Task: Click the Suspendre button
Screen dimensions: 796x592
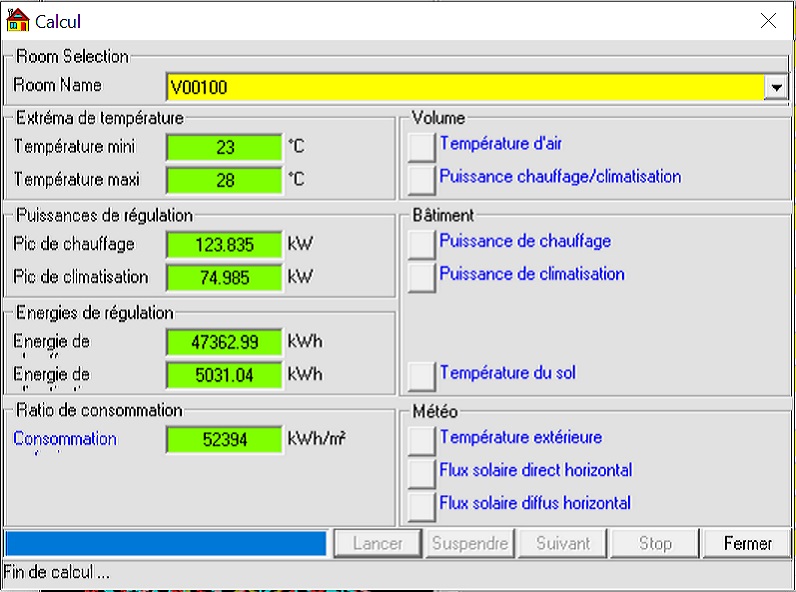Action: coord(471,544)
